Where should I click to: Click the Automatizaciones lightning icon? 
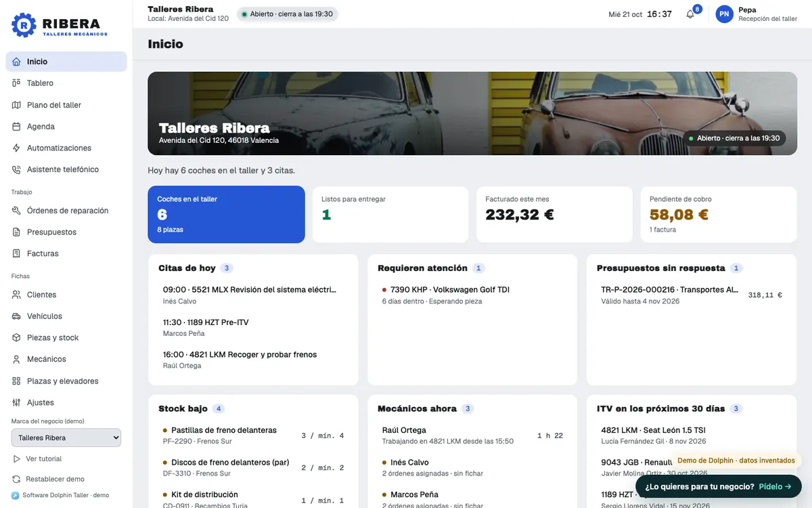(17, 148)
